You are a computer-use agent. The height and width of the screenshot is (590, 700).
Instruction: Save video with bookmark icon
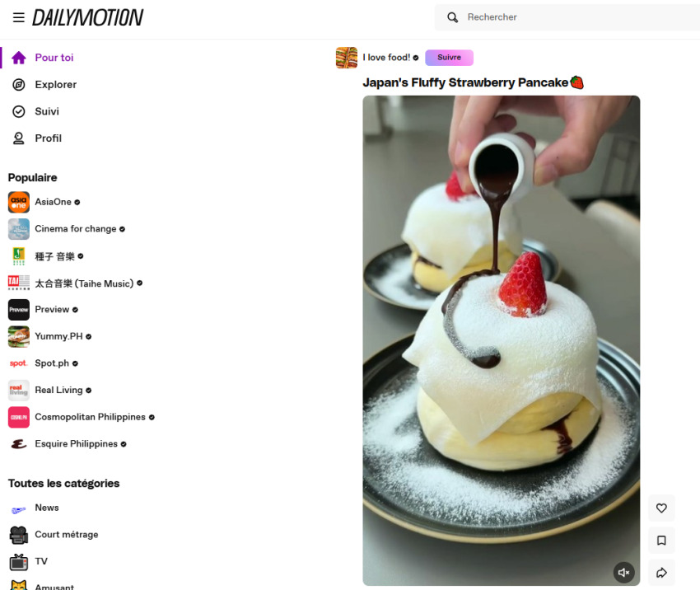coord(661,541)
